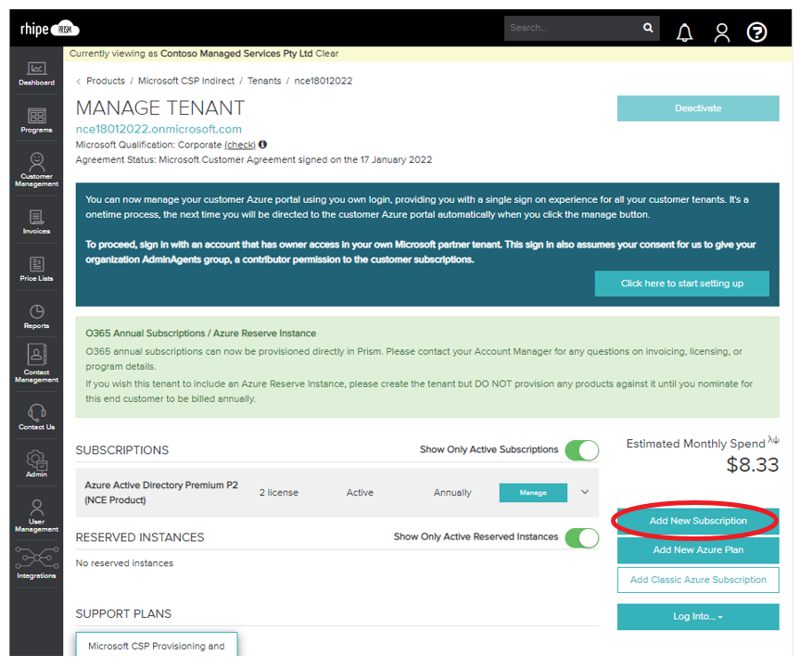Open Contact Management in the sidebar

[x=36, y=363]
